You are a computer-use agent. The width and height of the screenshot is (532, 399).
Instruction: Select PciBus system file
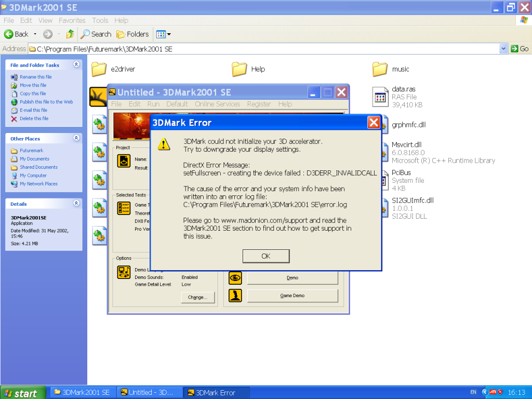[401, 172]
